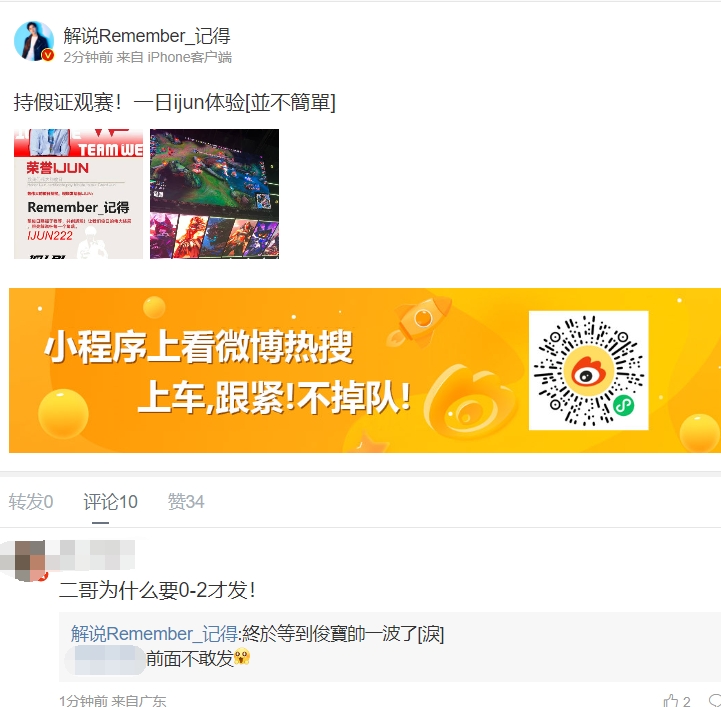721x707 pixels.
Task: View the game screen photo thumbnail
Action: [x=214, y=194]
